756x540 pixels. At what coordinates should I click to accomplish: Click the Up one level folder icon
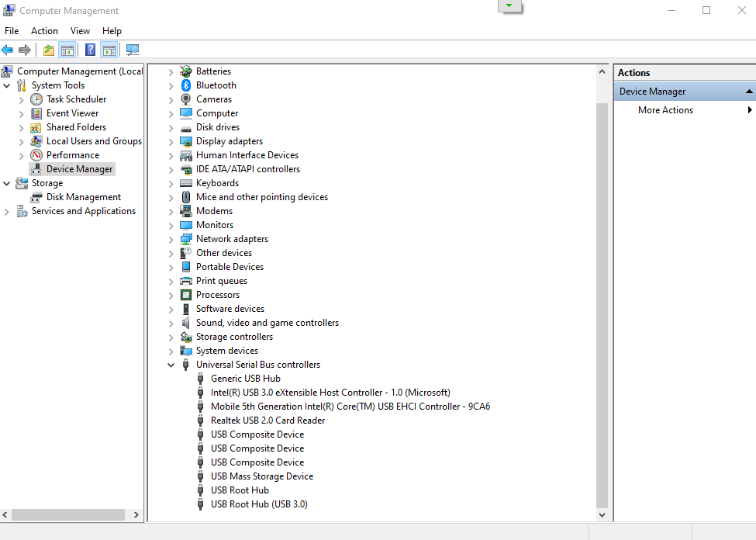coord(49,50)
